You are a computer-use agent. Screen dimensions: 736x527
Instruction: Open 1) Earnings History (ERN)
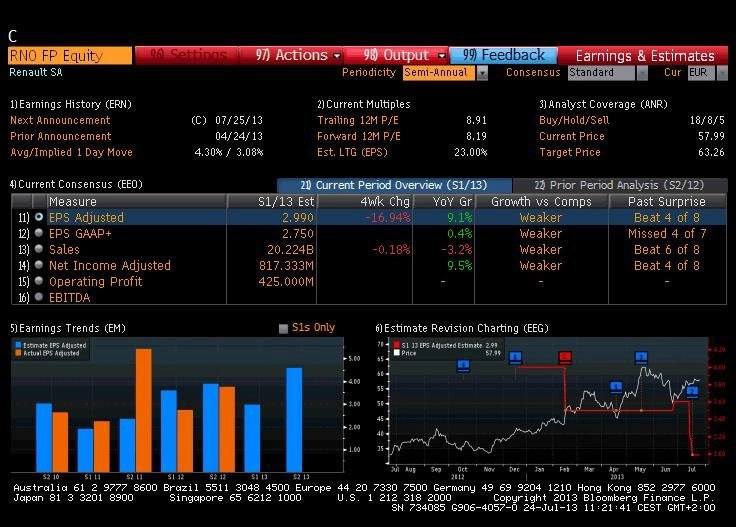71,104
